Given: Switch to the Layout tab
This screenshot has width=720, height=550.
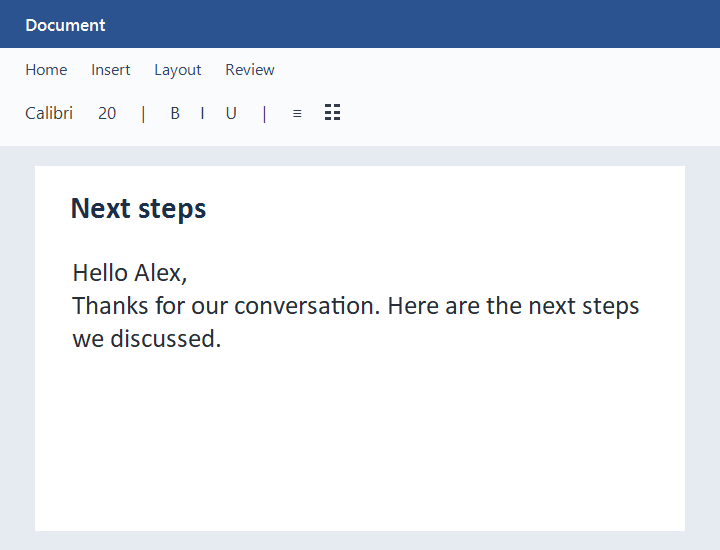Looking at the screenshot, I should click(178, 70).
